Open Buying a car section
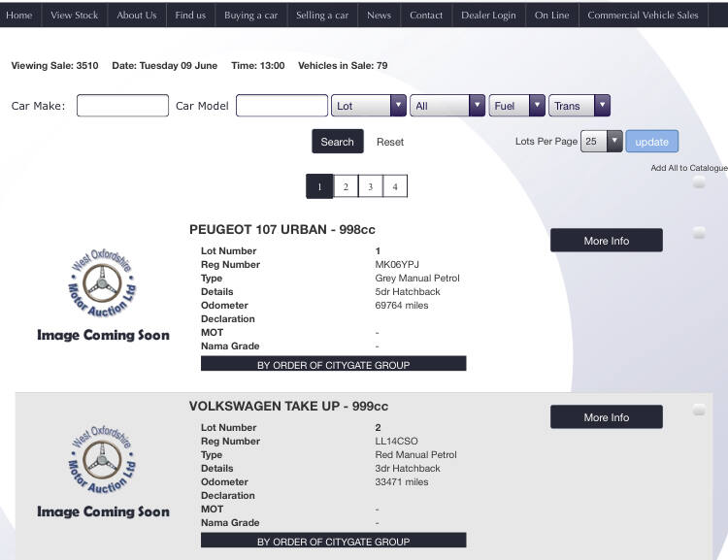Viewport: 728px width, 560px height. click(x=250, y=15)
